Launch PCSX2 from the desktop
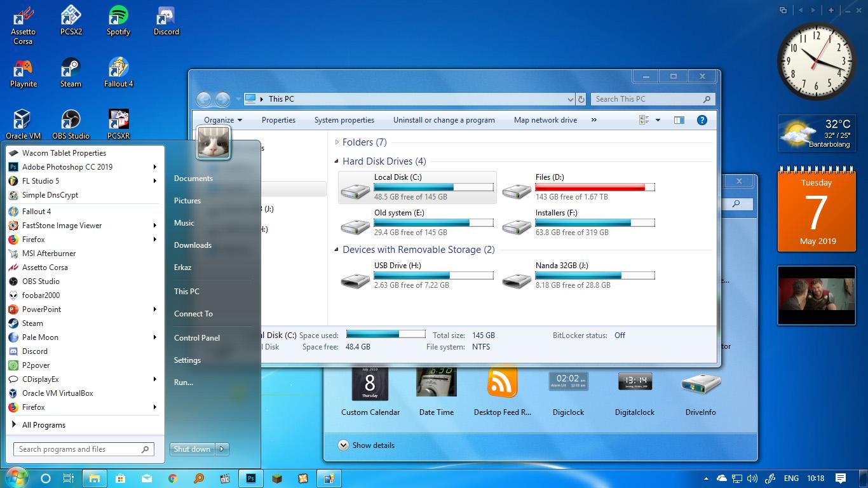Viewport: 868px width, 488px height. pos(71,20)
